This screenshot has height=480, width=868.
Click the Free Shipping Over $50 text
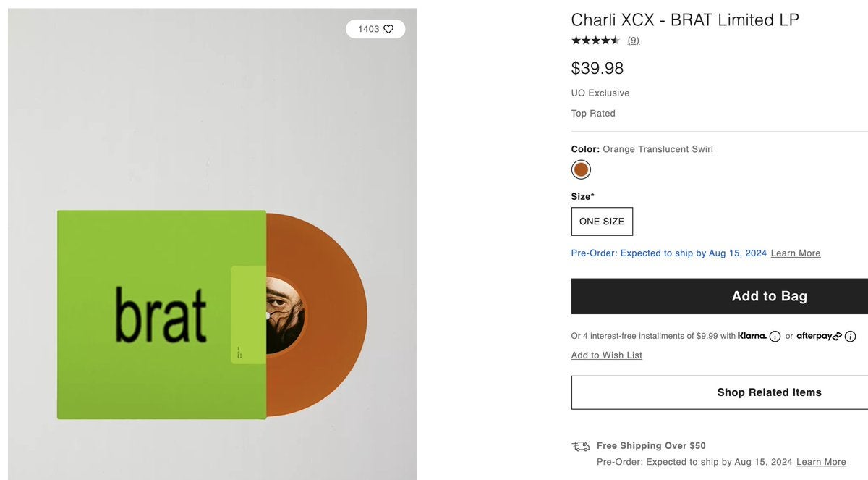point(651,446)
